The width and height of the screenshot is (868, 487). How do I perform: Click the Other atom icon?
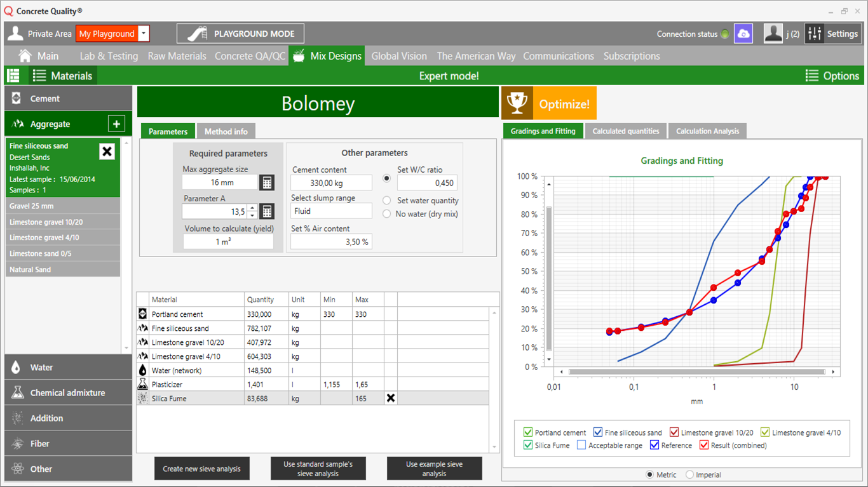coord(17,469)
